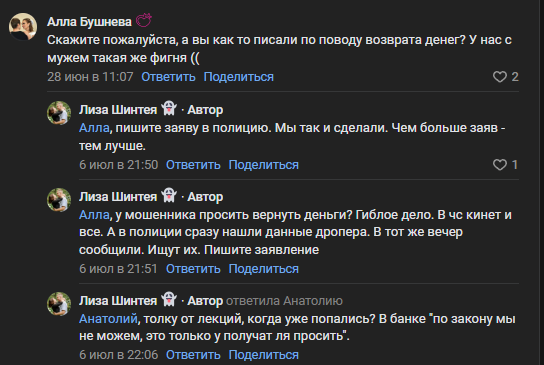Like Алла Бушнева's comment with heart icon
544x365 pixels.
pos(500,77)
